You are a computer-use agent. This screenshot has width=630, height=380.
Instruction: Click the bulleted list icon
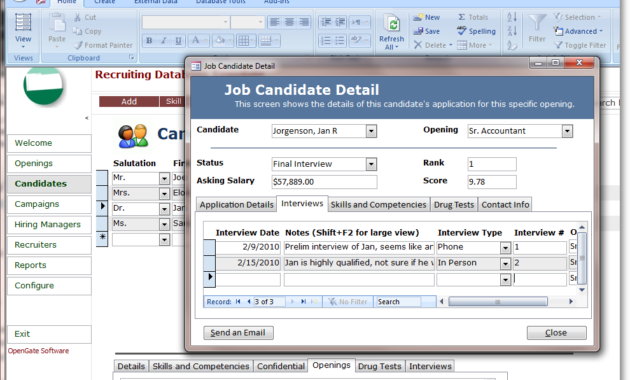coord(340,41)
